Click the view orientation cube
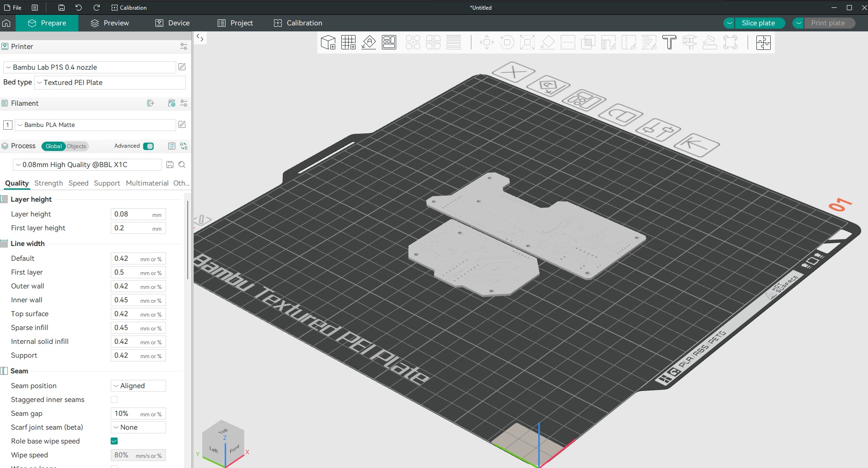The height and width of the screenshot is (468, 868). click(223, 443)
